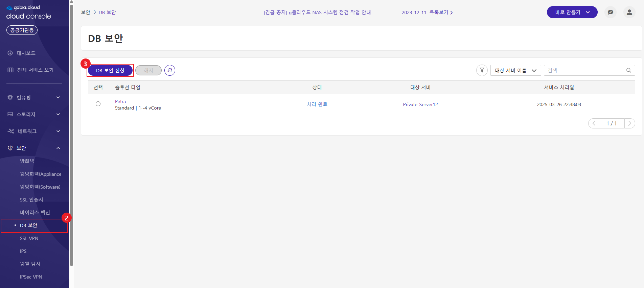644x288 pixels.
Task: Click the 서비스 처리일 column header
Action: (559, 87)
